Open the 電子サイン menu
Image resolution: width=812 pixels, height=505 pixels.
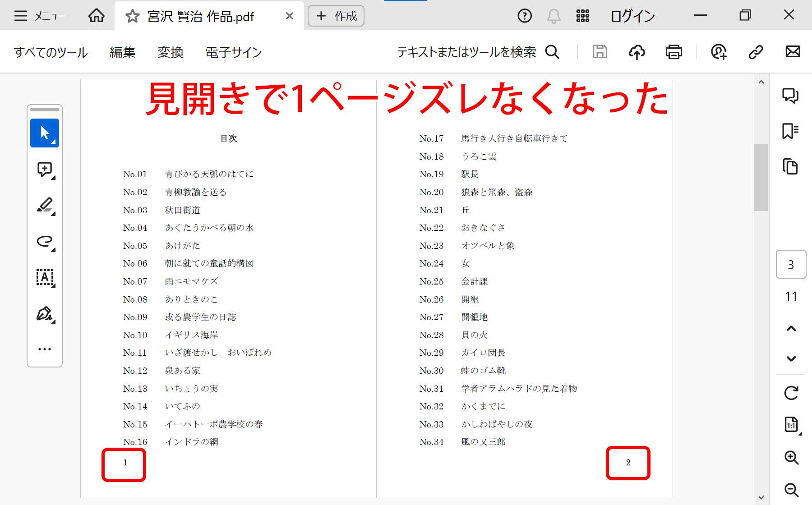(x=233, y=52)
